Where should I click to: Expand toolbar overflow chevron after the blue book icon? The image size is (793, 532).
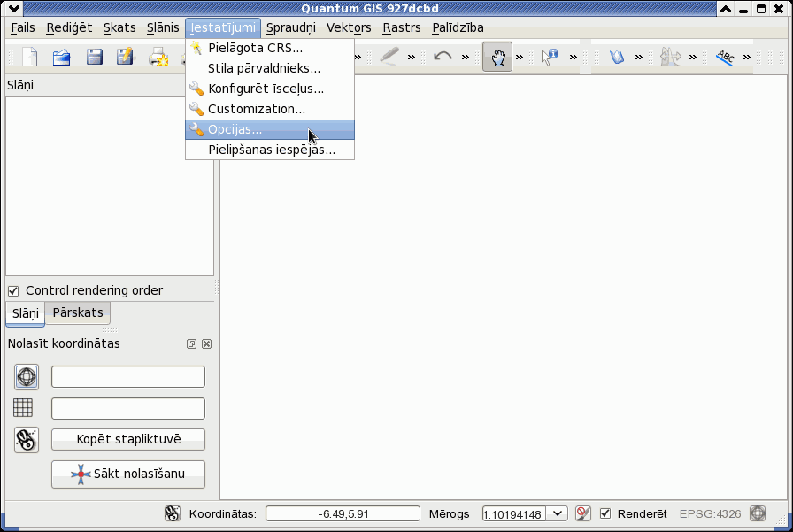639,58
